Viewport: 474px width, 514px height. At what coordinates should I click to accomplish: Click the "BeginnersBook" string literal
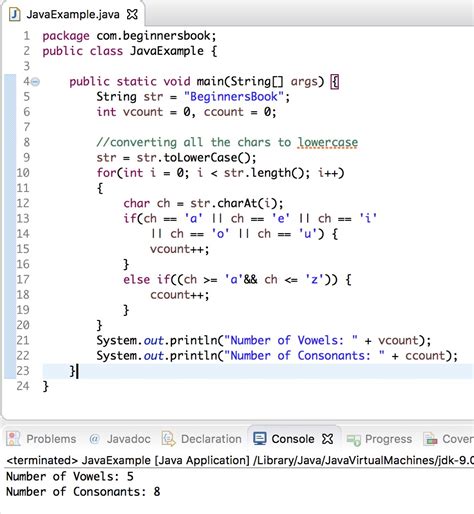point(234,97)
